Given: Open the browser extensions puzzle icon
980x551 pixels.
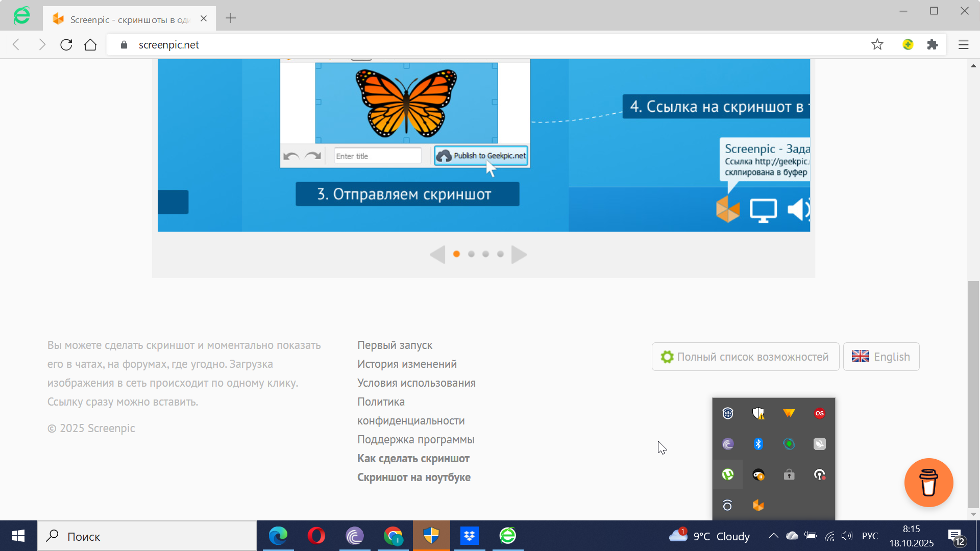Looking at the screenshot, I should pos(933,44).
